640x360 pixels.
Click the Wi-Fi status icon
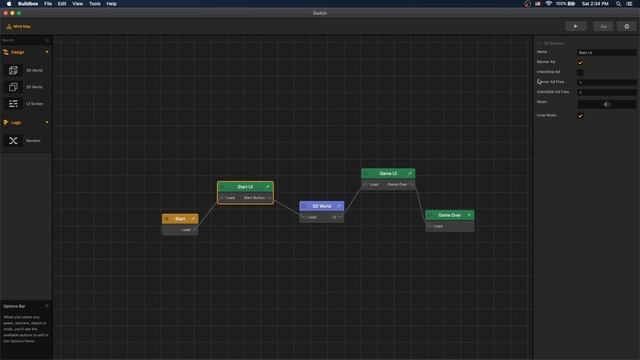click(549, 4)
